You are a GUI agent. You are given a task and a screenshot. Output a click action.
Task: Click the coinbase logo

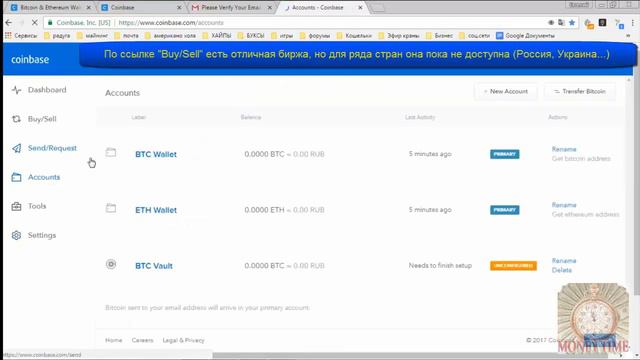pos(30,60)
